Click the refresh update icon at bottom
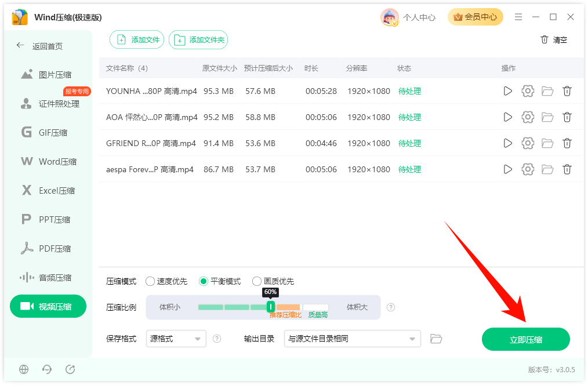This screenshot has height=385, width=588. point(70,369)
